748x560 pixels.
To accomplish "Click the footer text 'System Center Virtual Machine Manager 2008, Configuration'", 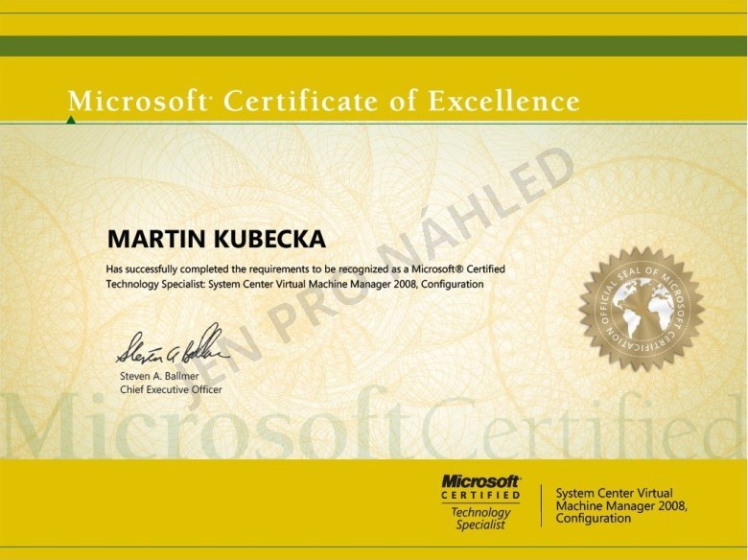I will tap(621, 505).
